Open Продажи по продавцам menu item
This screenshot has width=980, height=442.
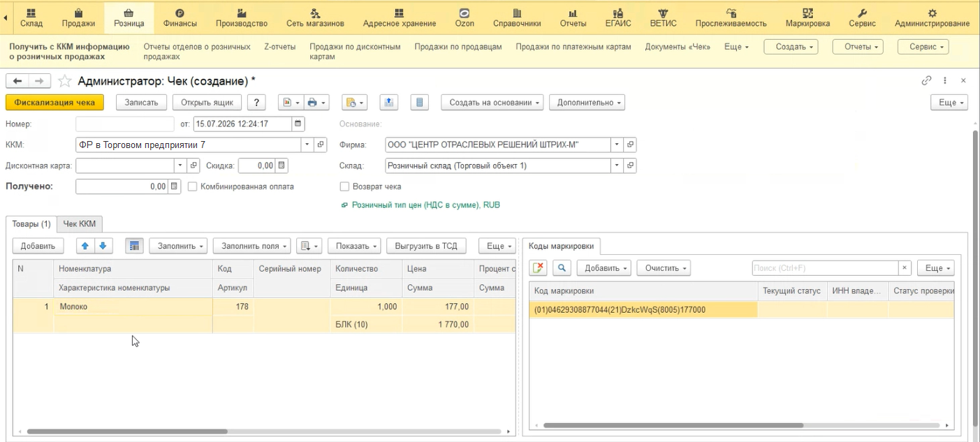458,47
